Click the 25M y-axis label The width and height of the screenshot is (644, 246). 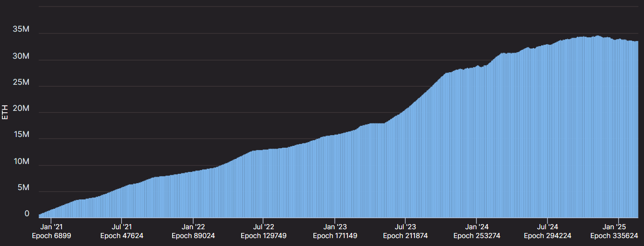pos(21,82)
